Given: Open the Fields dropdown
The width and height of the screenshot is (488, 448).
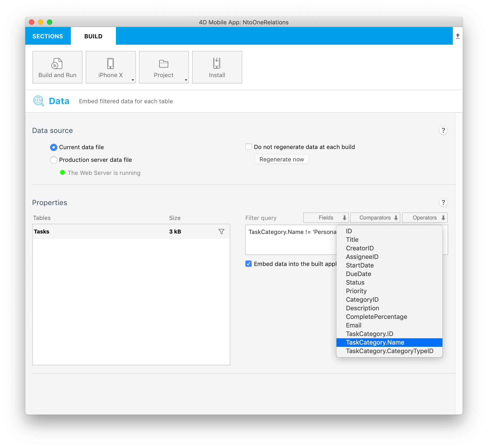Looking at the screenshot, I should click(326, 218).
